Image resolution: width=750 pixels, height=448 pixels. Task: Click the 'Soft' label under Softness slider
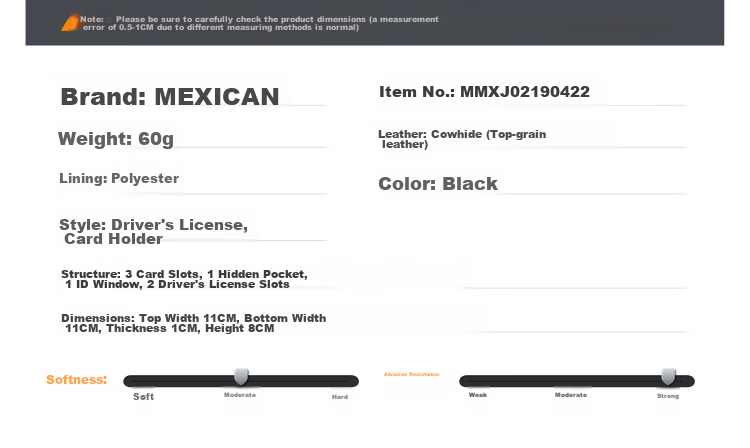tap(143, 396)
